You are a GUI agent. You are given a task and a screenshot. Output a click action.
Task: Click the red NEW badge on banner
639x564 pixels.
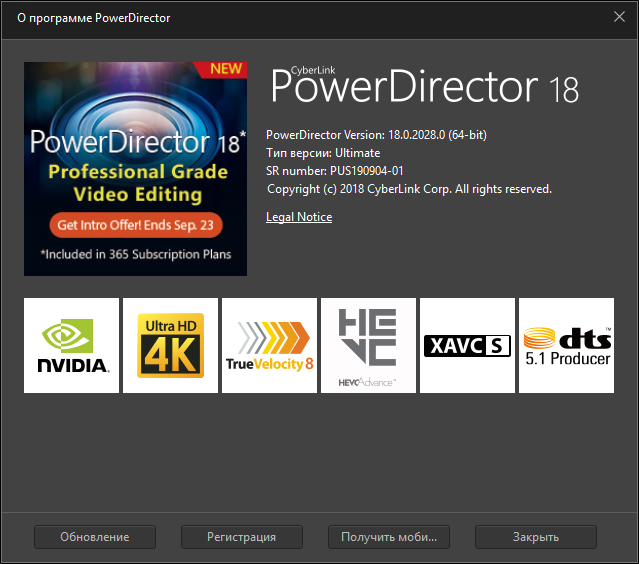point(226,69)
